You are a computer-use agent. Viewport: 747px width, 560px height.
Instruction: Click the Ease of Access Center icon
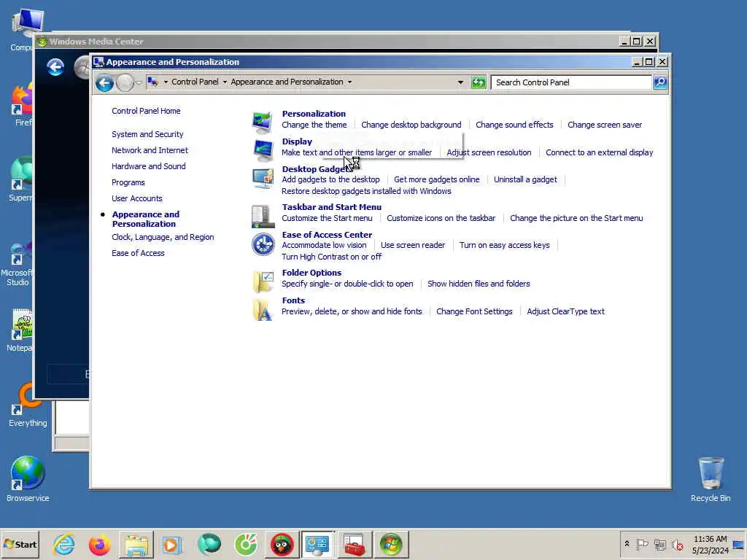pos(263,244)
